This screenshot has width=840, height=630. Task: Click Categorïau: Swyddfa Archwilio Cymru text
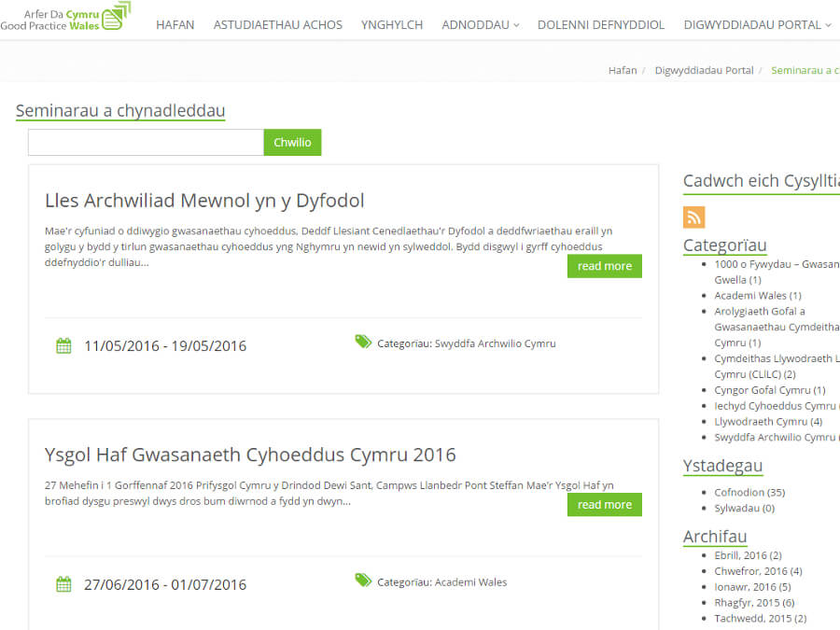pos(466,343)
